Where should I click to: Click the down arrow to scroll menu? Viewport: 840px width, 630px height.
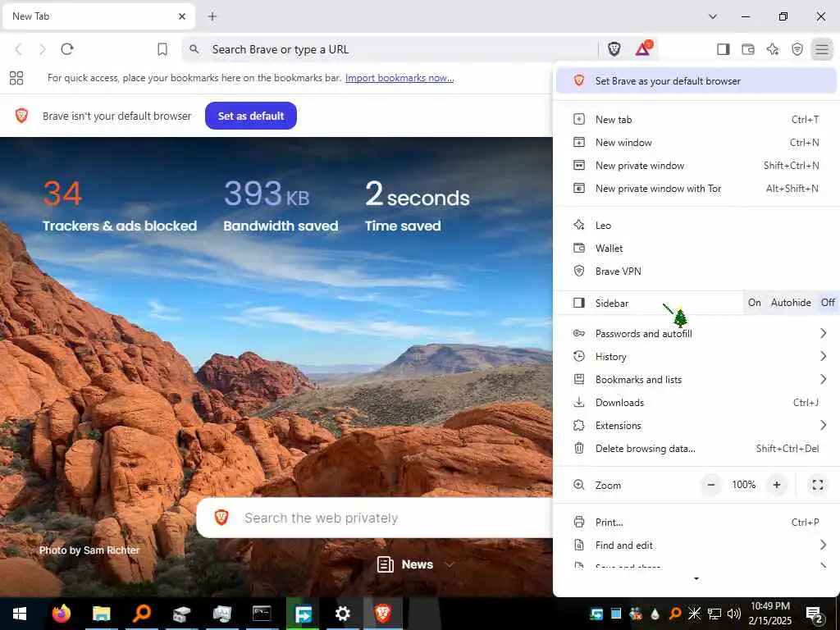pos(696,578)
